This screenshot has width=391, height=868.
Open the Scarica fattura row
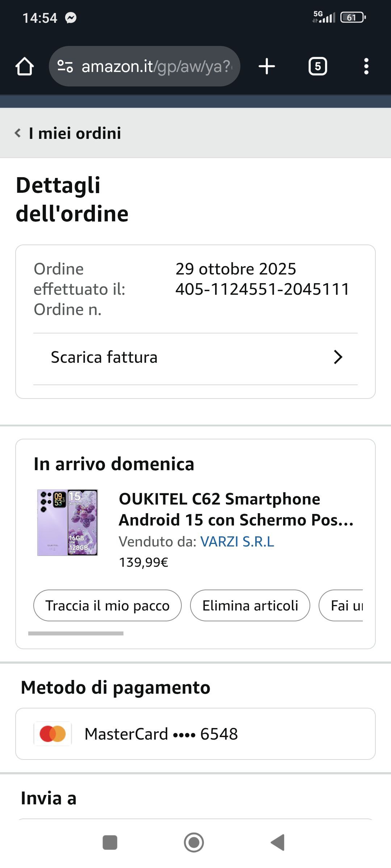104,357
